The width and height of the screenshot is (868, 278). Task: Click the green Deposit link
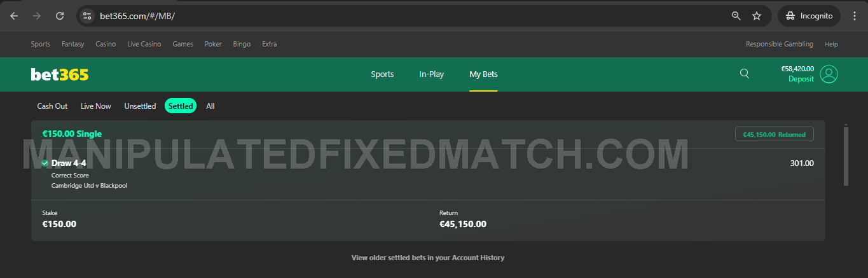(x=801, y=80)
